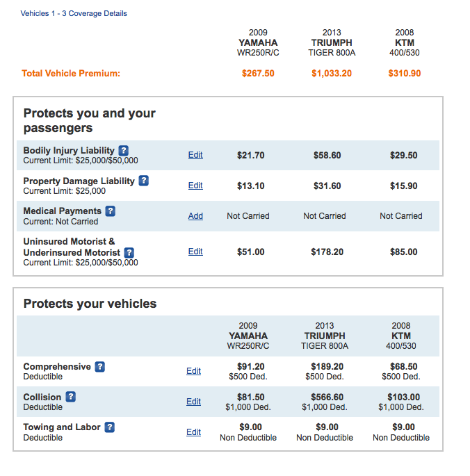This screenshot has height=476, width=470.
Task: Click the Total Vehicle Premium label
Action: tap(71, 74)
